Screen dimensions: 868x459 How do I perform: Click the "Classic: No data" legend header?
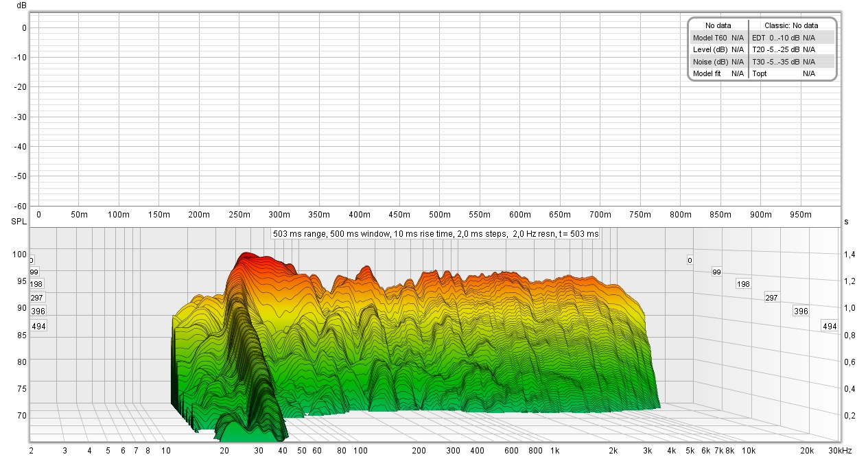click(791, 25)
